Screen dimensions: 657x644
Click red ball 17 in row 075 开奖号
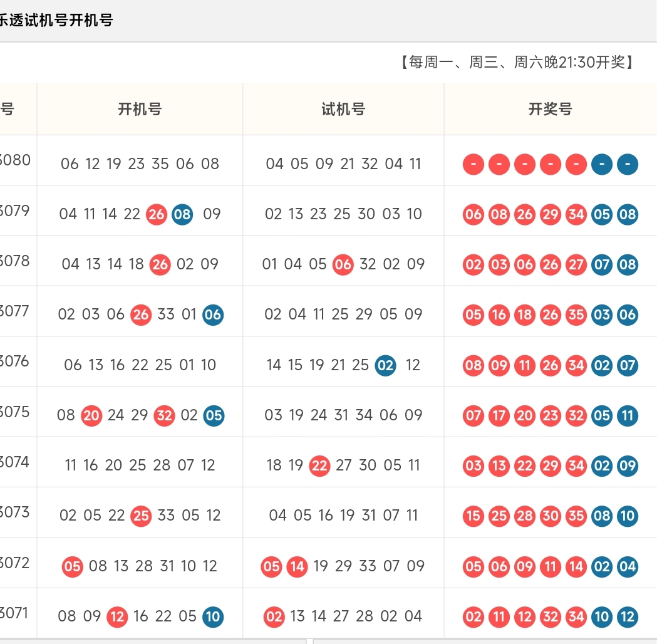(499, 415)
